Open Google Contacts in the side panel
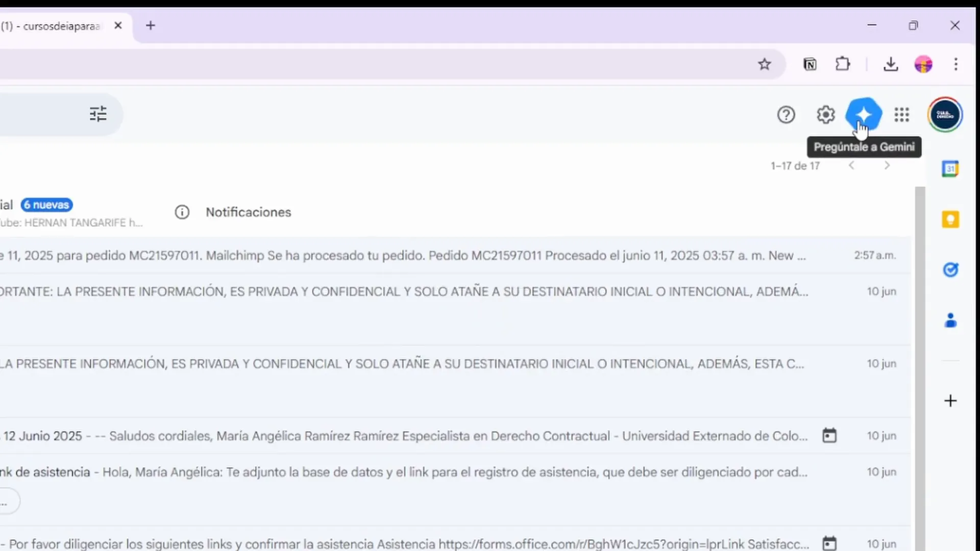This screenshot has width=980, height=551. (950, 320)
